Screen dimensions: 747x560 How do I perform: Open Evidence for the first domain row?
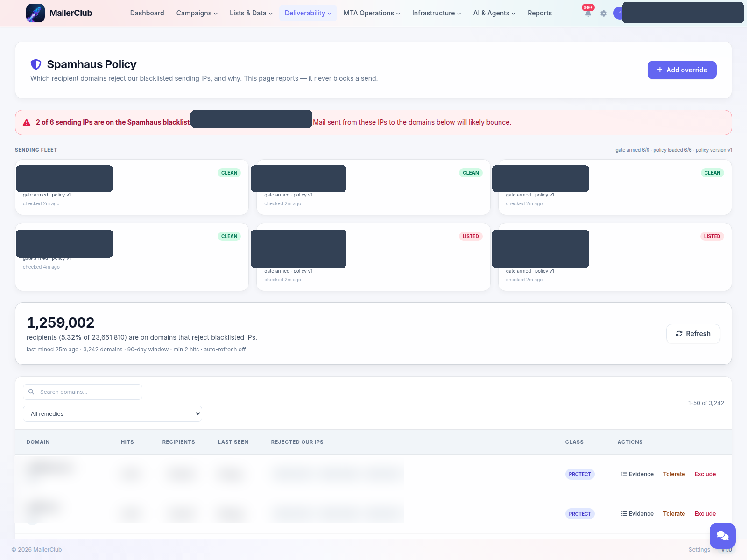pyautogui.click(x=637, y=474)
